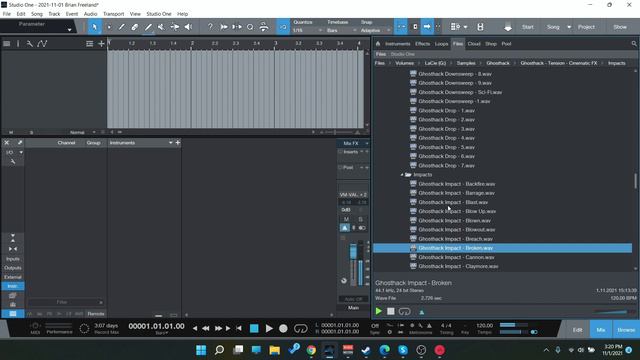The image size is (640, 360).
Task: Collapse the Impacts folder
Action: pyautogui.click(x=402, y=175)
